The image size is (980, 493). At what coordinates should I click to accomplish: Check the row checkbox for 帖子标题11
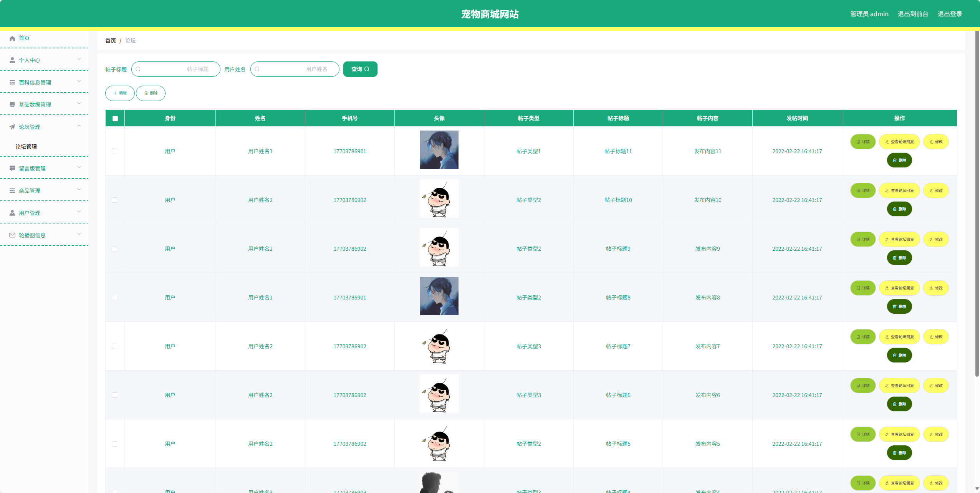click(114, 151)
